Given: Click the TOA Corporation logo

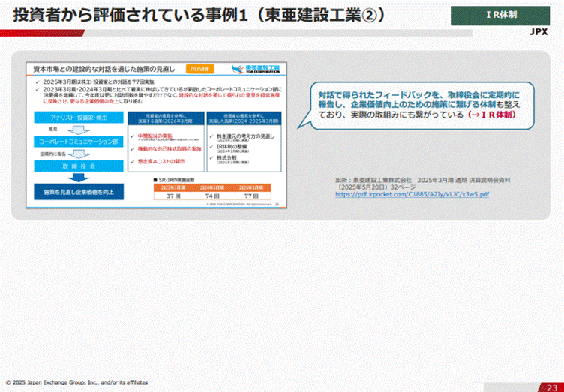Looking at the screenshot, I should pos(260,67).
